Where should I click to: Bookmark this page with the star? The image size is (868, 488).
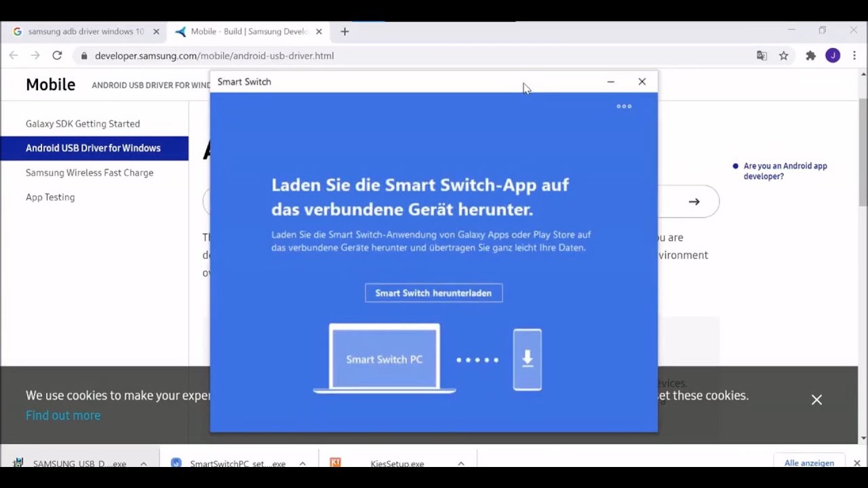tap(783, 56)
